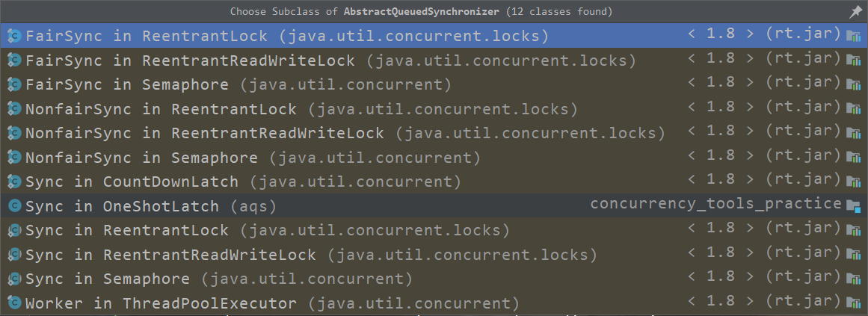Select FairSync in ReentrantReadWriteLock entry
Screen dimensions: 868x316
tap(190, 61)
